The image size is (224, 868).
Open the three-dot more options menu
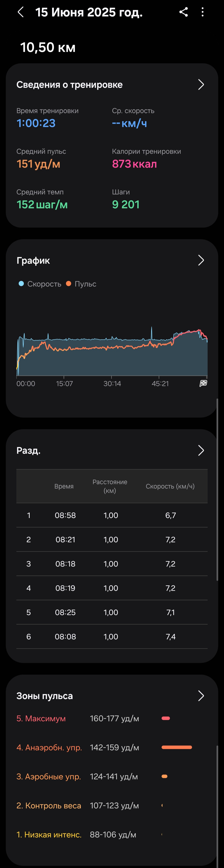tap(202, 12)
